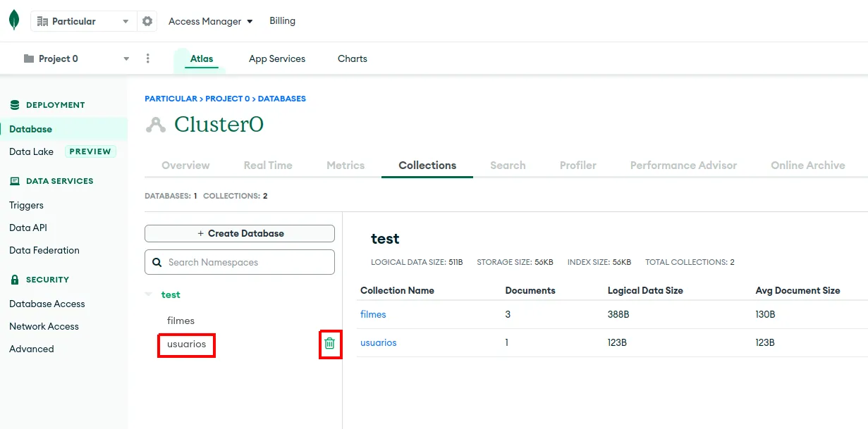Open Network Access in the sidebar

click(x=44, y=326)
